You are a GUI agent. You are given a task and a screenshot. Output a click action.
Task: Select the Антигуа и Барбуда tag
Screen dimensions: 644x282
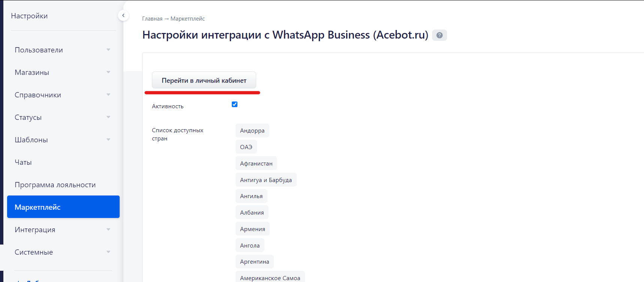coord(266,180)
